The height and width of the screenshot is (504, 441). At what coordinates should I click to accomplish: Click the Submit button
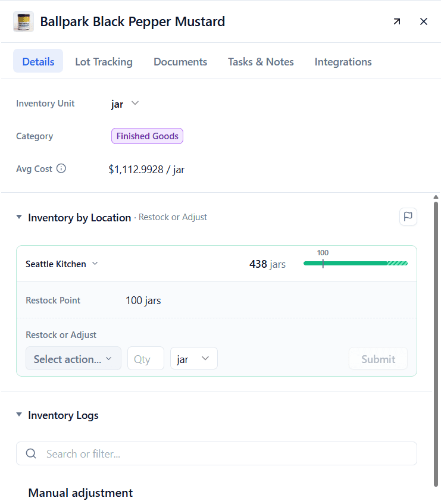point(378,358)
